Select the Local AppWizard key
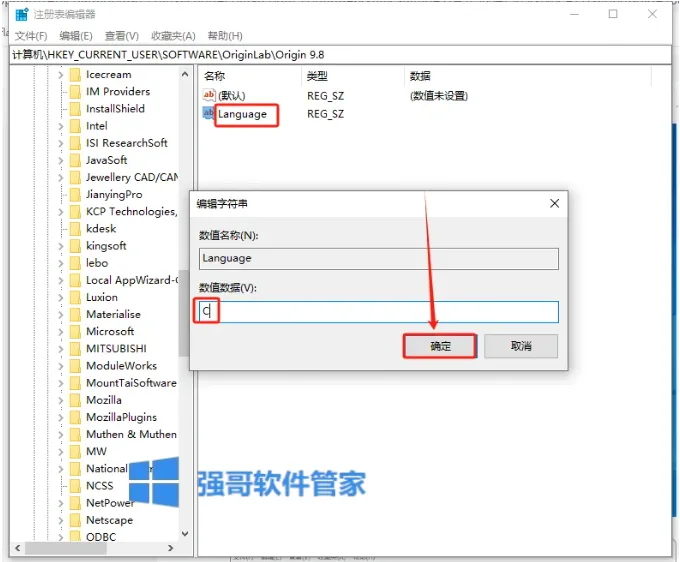This screenshot has height=562, width=680. (x=132, y=280)
